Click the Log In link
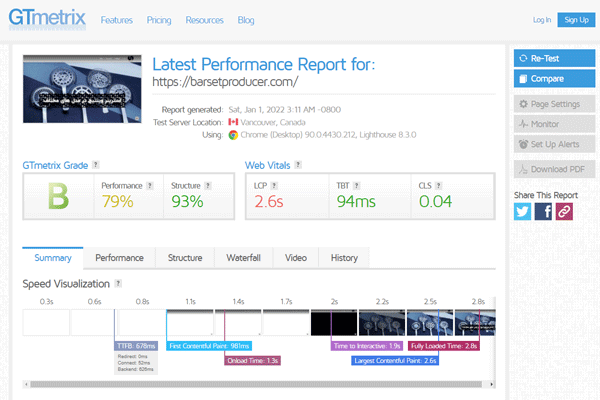The width and height of the screenshot is (600, 400). point(541,20)
